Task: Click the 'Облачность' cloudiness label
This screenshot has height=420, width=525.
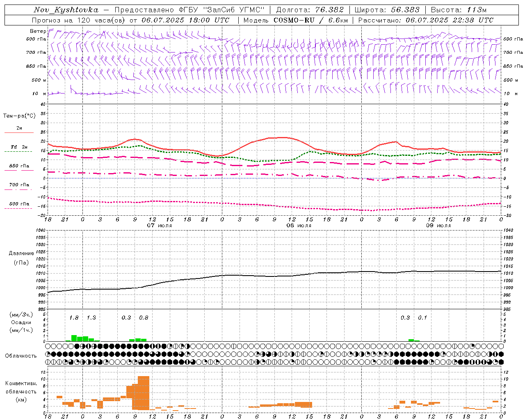Action: pos(21,356)
